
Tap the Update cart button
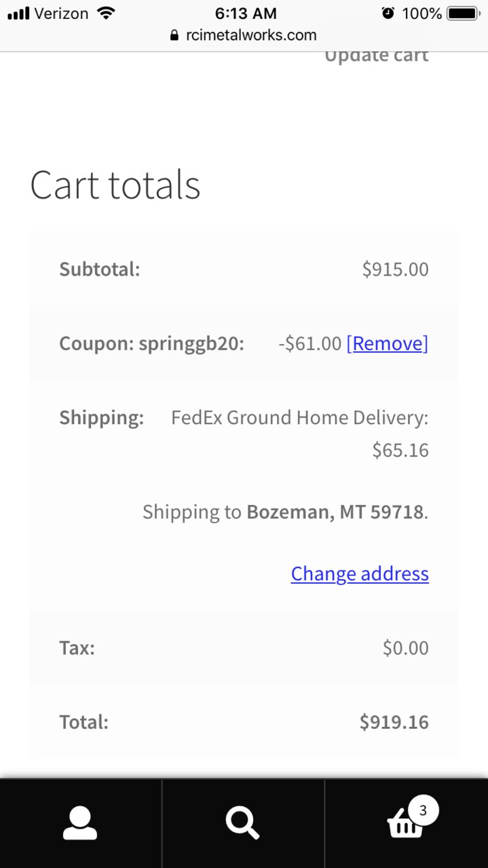pos(377,56)
